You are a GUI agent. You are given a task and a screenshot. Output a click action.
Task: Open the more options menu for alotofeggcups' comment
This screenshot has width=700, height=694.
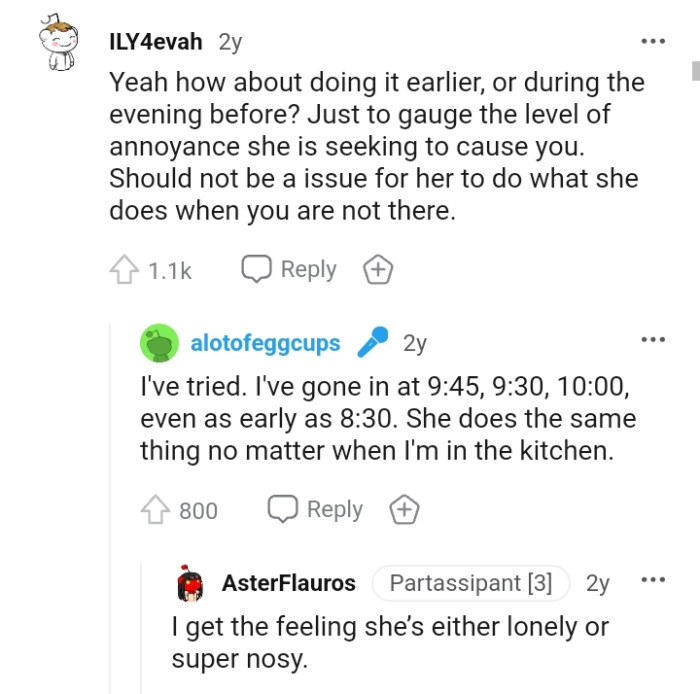[652, 341]
